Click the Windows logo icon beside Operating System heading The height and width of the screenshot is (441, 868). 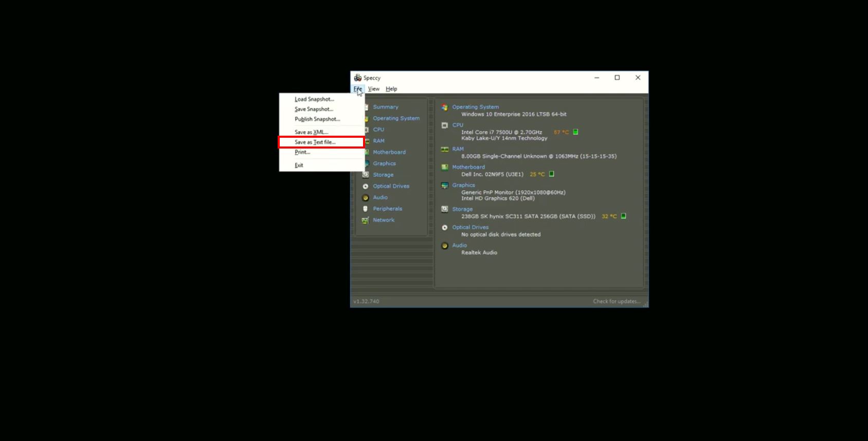[x=445, y=107]
